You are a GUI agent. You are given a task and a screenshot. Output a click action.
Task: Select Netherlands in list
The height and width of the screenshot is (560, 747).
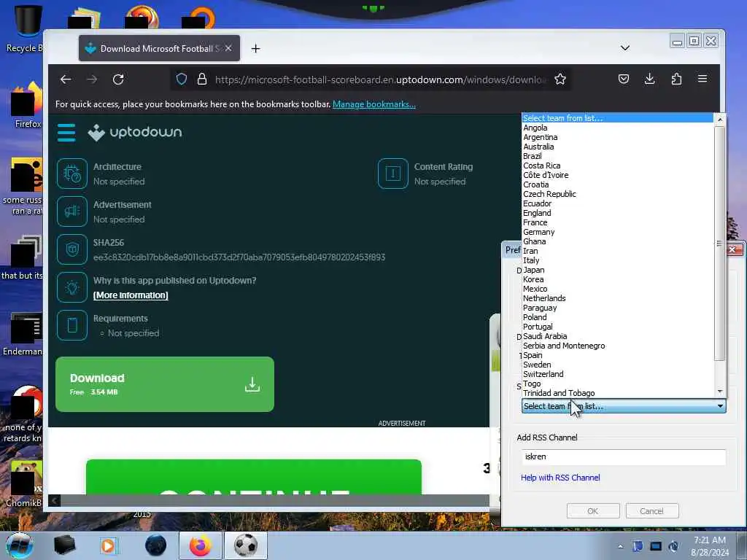tap(617, 298)
